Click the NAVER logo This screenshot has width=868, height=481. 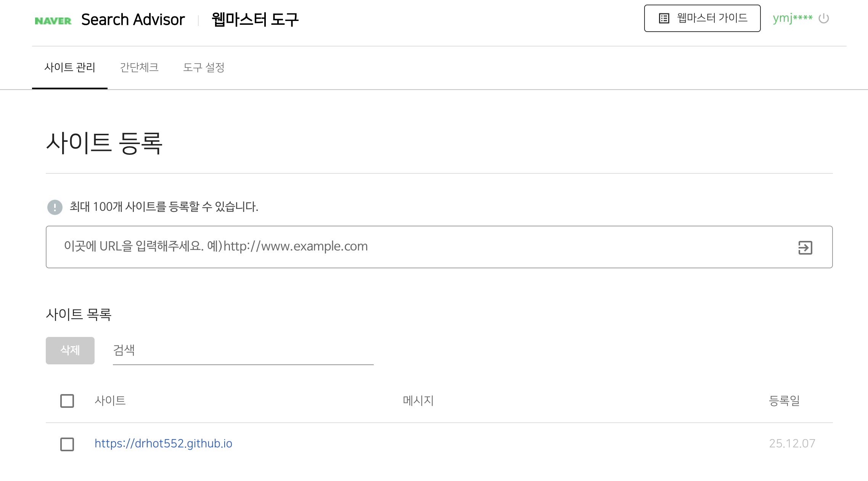(53, 19)
